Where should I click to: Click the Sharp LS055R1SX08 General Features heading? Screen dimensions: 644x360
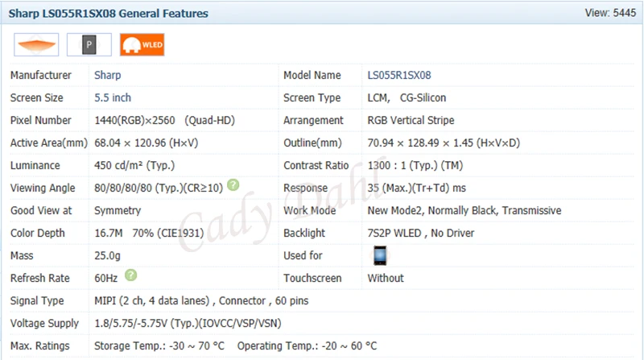tap(109, 14)
